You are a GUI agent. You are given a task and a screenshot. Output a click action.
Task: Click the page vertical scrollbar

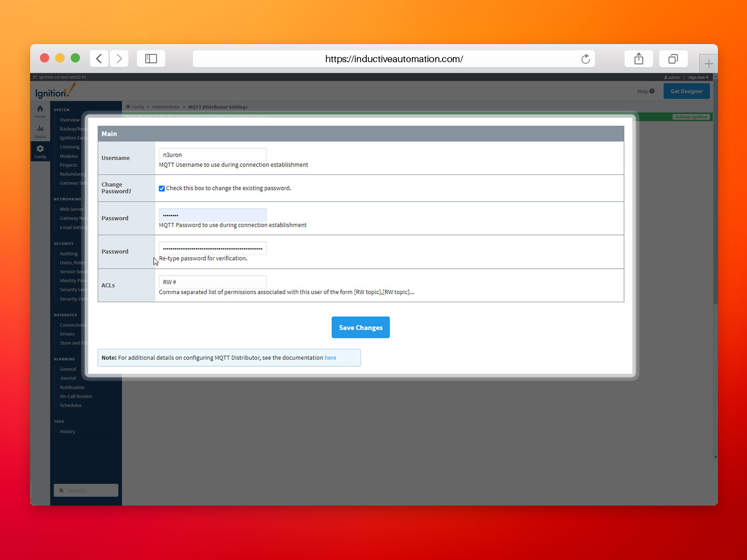pyautogui.click(x=715, y=192)
